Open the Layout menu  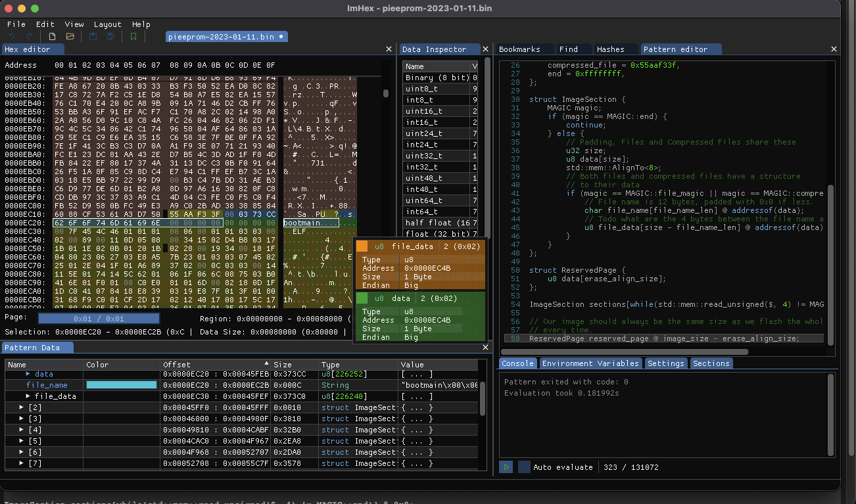[107, 24]
